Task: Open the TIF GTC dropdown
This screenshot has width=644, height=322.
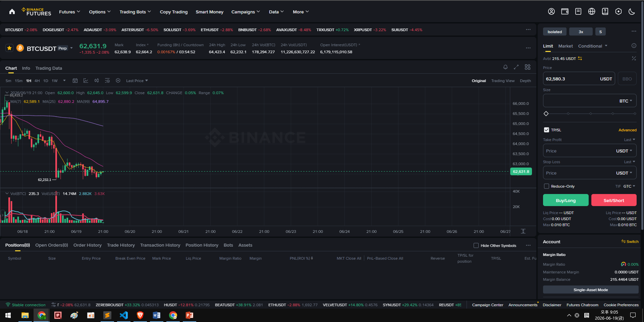Action: tap(629, 186)
